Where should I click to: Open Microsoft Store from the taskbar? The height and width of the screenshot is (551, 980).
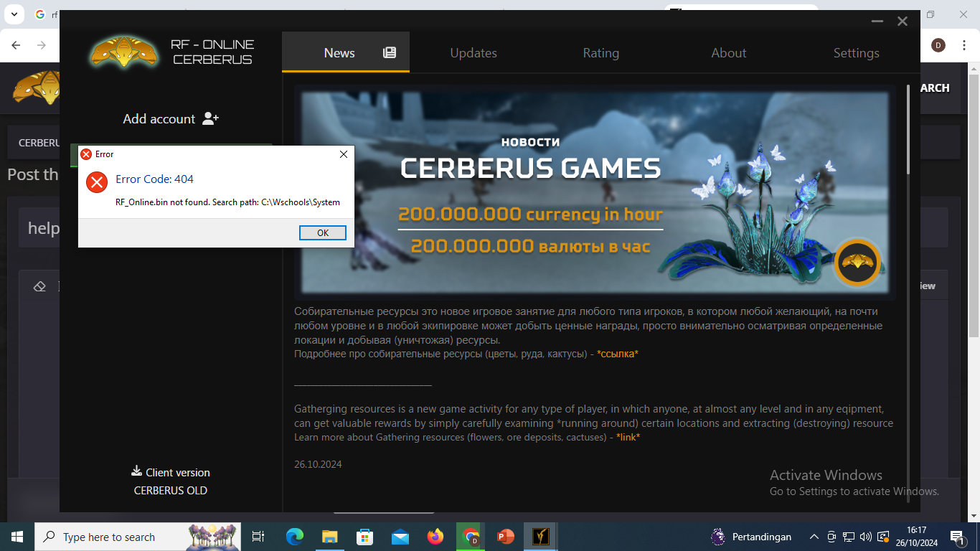(x=365, y=537)
